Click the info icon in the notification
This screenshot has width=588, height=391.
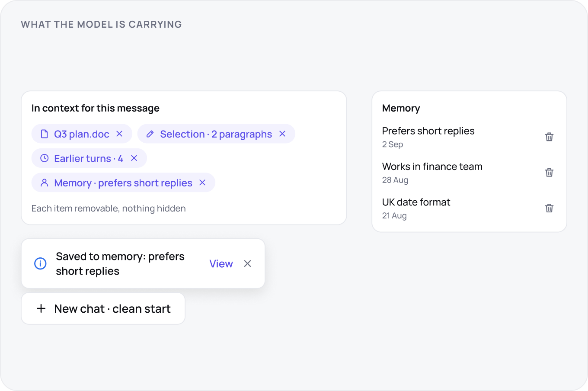(40, 263)
